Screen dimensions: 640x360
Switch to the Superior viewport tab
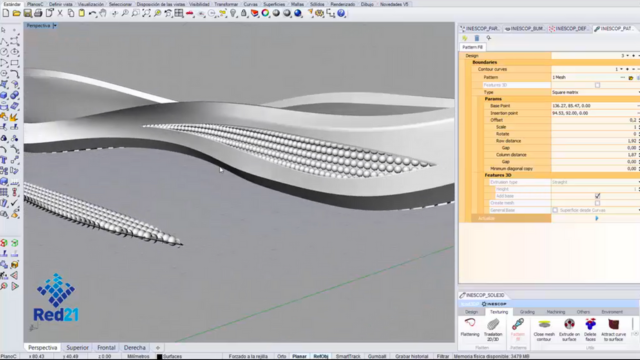pos(77,348)
